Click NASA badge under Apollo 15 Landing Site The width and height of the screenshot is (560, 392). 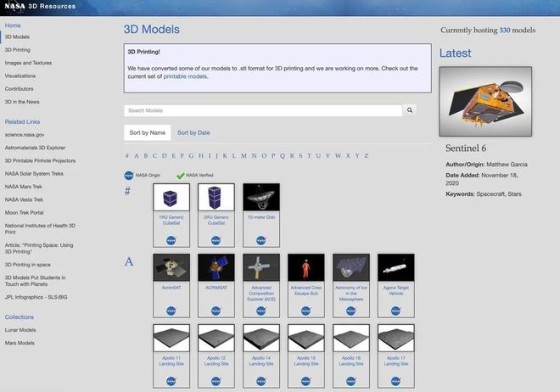coord(306,381)
